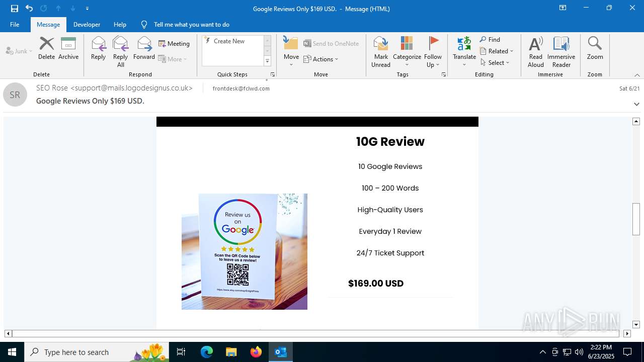Launch Microsoft Edge from taskbar
The image size is (644, 362).
coord(207,352)
